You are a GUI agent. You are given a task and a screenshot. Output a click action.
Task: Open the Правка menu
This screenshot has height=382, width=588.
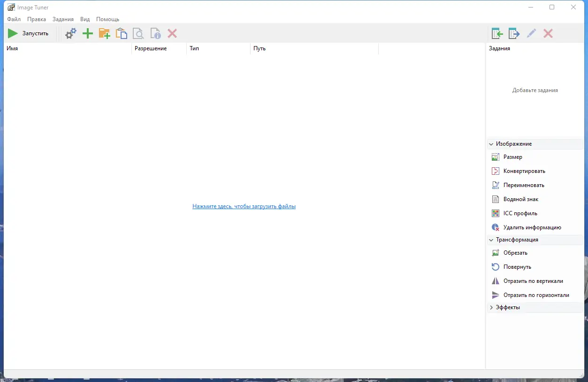pos(37,19)
